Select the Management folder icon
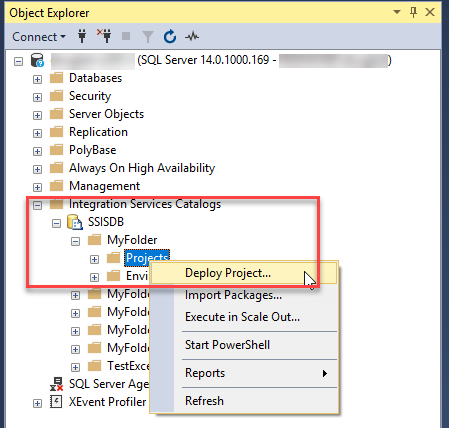449x428 pixels. pyautogui.click(x=56, y=186)
